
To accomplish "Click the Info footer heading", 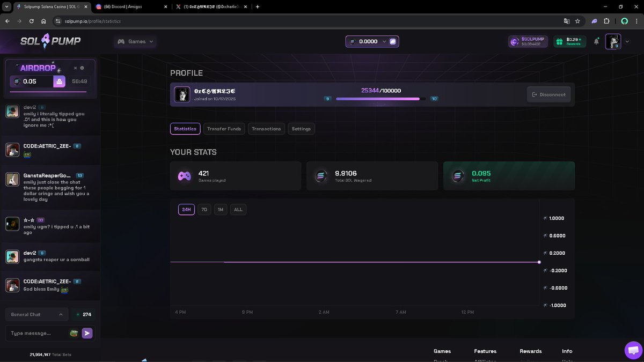I will coord(567,351).
